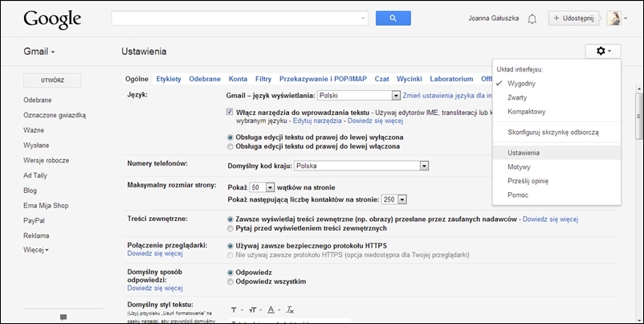Open the PayPal label
The image size is (644, 324).
[34, 221]
